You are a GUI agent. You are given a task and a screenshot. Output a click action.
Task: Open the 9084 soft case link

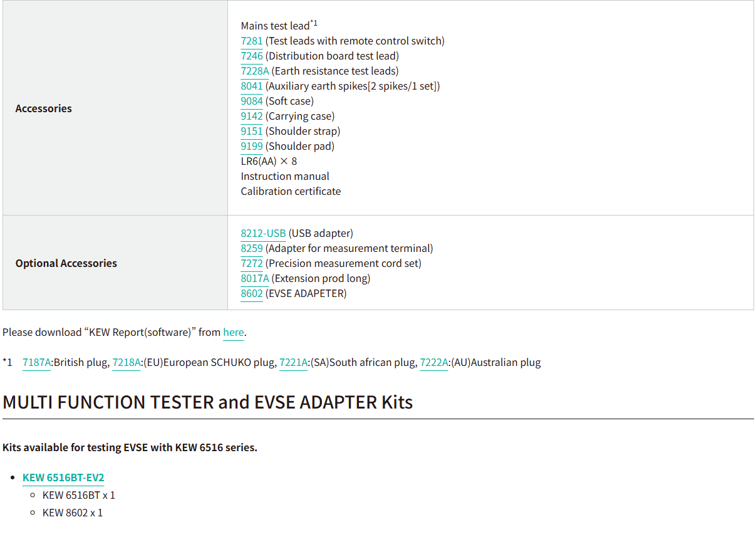pyautogui.click(x=252, y=102)
